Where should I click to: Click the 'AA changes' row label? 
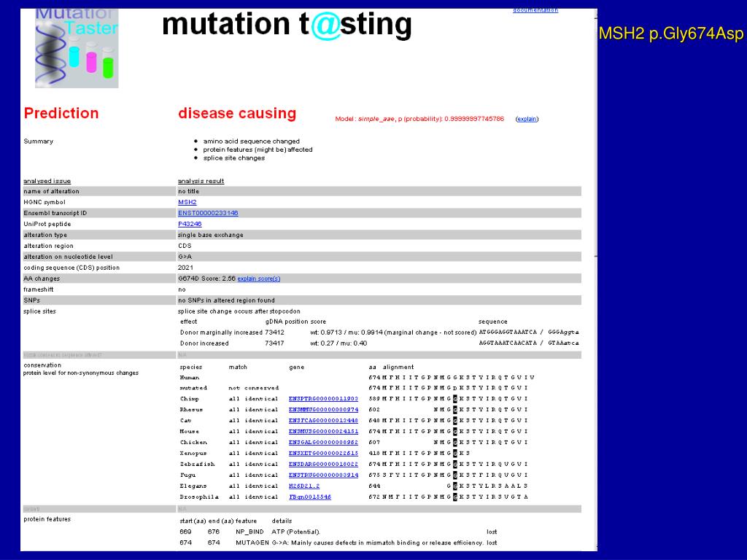click(42, 279)
